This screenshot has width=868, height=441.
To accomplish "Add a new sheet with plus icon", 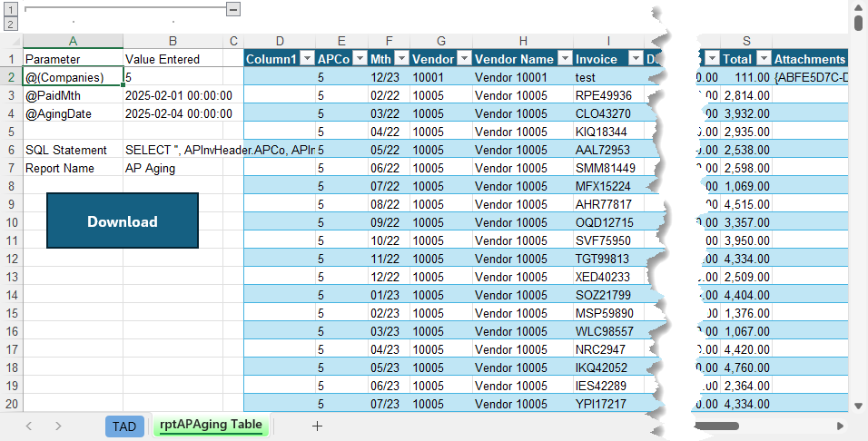I will [317, 426].
